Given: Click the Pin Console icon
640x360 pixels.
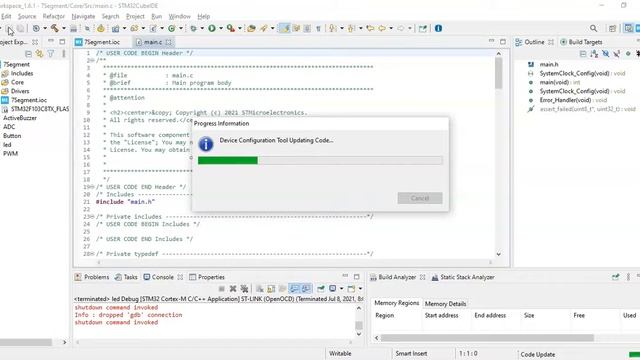Looking at the screenshot, I should point(321,289).
